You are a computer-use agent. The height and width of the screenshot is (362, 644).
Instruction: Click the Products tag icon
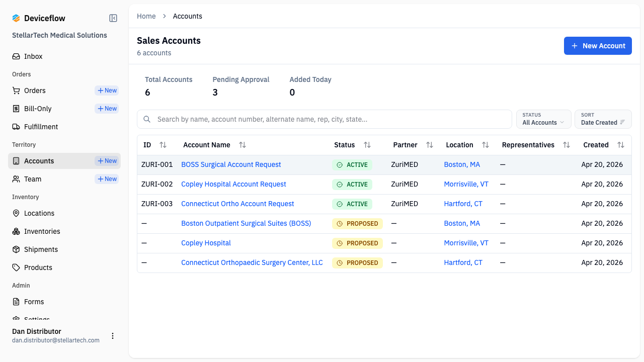[16, 267]
